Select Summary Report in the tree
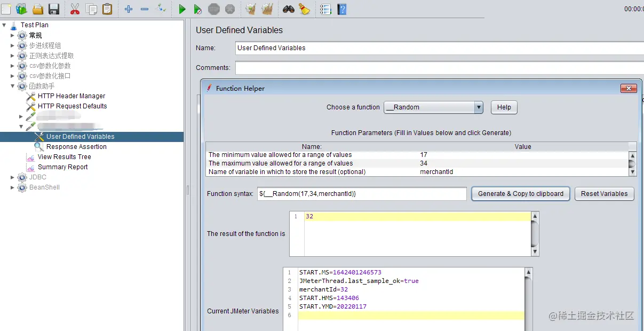 click(x=62, y=167)
